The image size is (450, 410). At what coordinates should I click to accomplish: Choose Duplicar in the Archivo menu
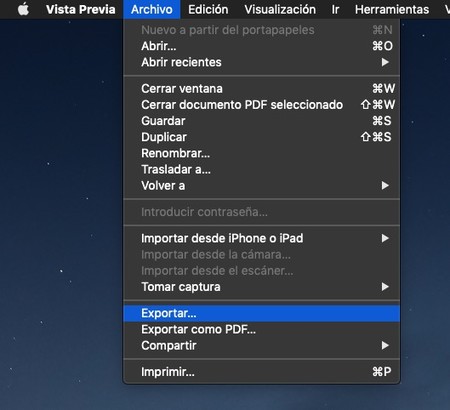(x=262, y=137)
